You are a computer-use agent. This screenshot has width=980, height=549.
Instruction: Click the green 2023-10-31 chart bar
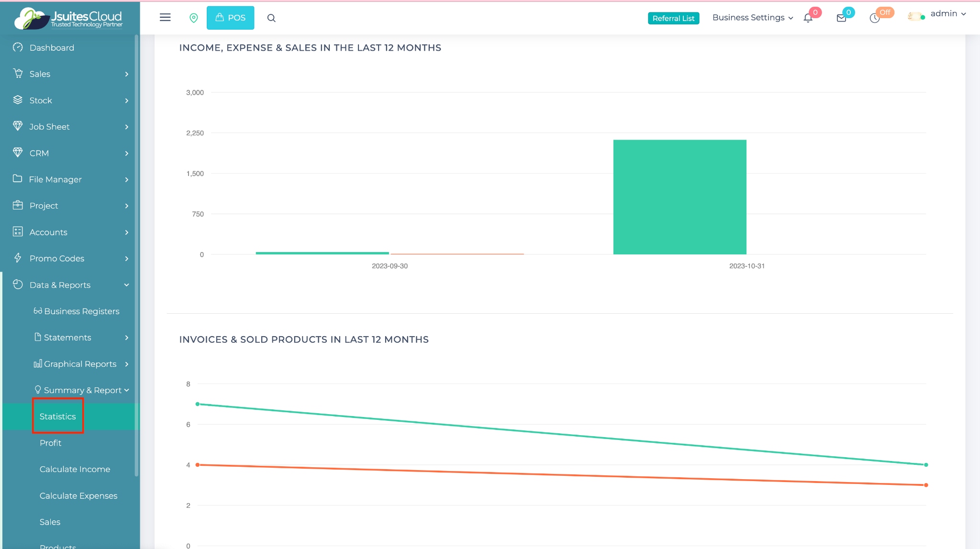point(679,197)
